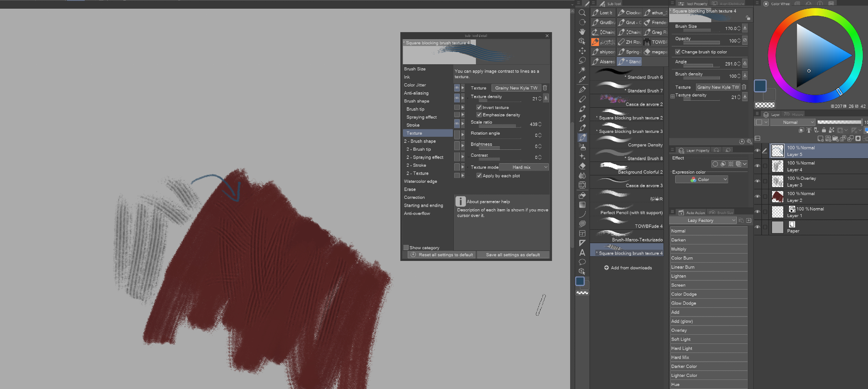Screen dimensions: 868x389
Task: Expand the Lazy Factory action set dropdown
Action: point(703,221)
